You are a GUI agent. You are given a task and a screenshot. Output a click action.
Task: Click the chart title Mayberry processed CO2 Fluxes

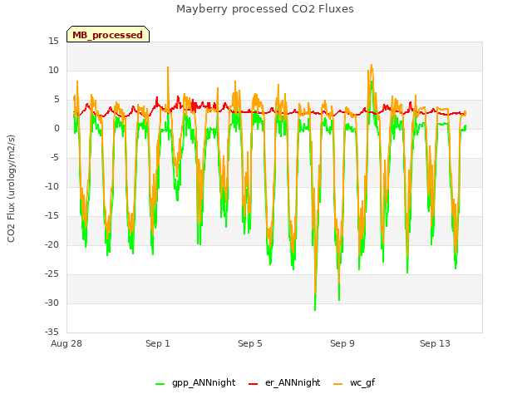pos(265,9)
